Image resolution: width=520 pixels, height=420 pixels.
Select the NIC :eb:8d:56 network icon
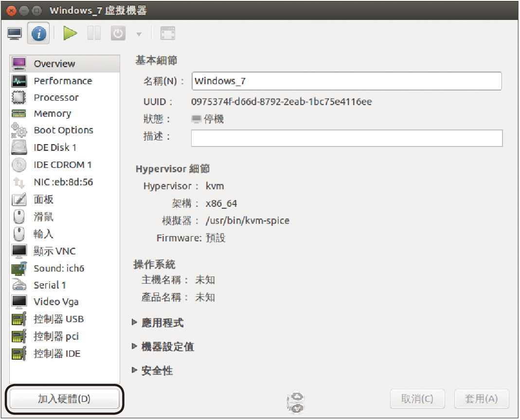pos(19,182)
